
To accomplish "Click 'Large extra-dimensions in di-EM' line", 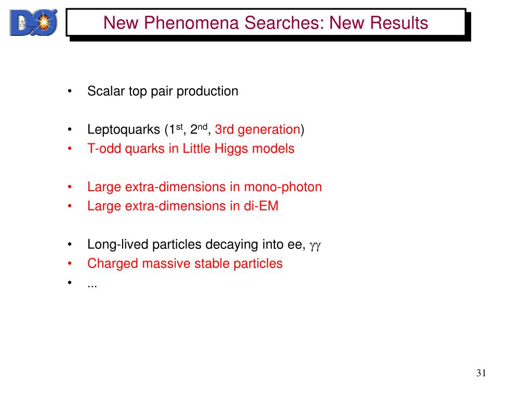I will 183,206.
